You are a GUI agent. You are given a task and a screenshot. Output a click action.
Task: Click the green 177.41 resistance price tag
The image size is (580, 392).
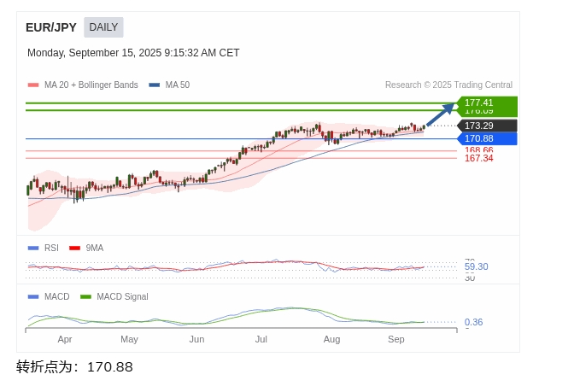click(x=487, y=102)
